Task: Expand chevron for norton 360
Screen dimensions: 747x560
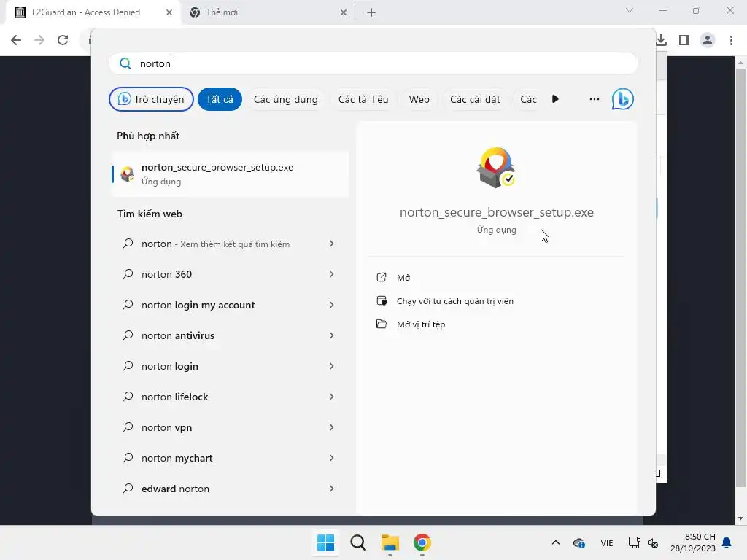Action: pyautogui.click(x=332, y=274)
